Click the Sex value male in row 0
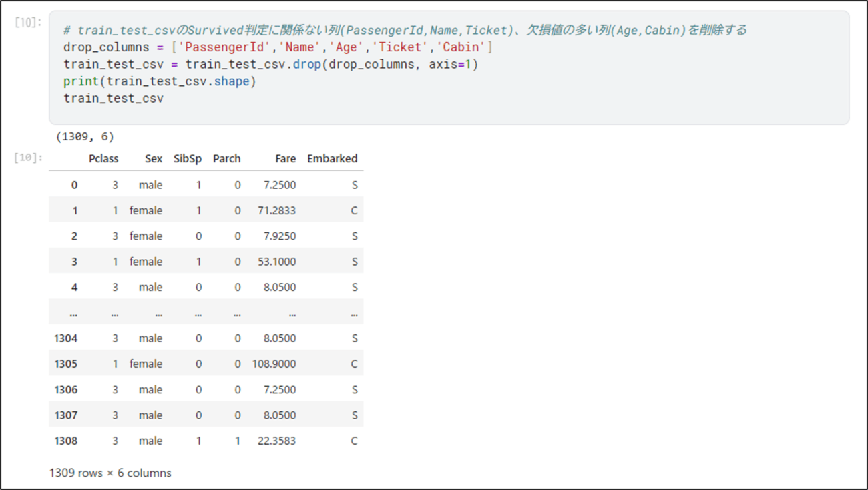This screenshot has height=490, width=868. click(151, 185)
